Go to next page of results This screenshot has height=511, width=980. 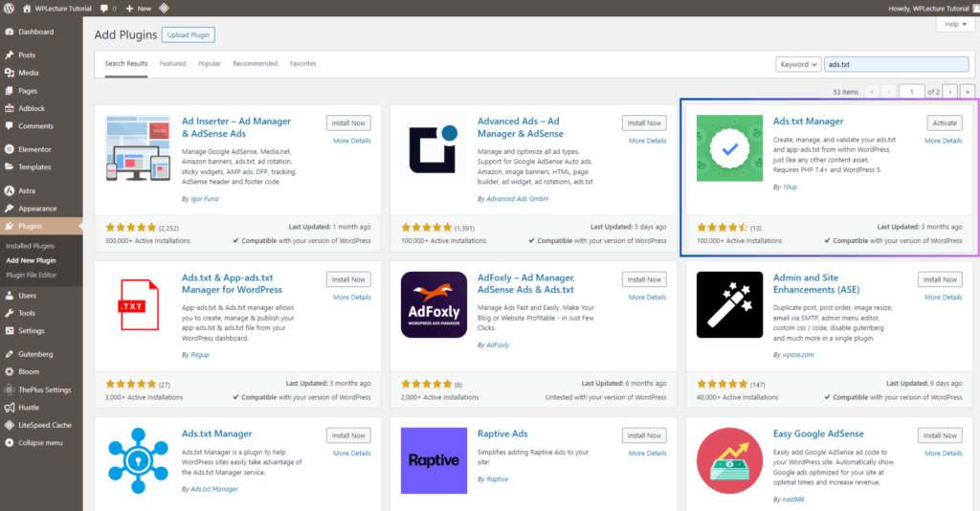click(950, 92)
